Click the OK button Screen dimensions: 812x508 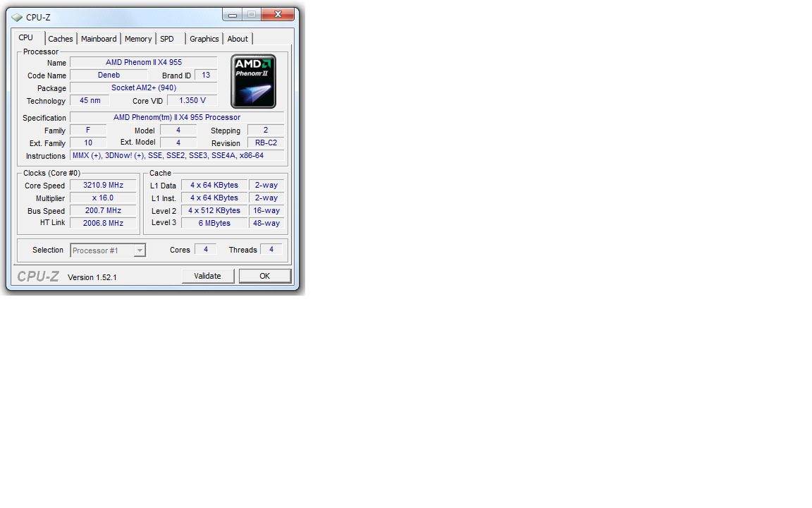pyautogui.click(x=264, y=276)
